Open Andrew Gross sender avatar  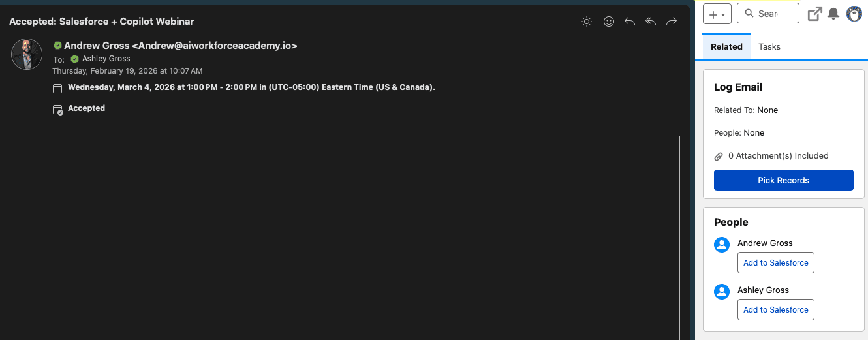click(x=27, y=54)
